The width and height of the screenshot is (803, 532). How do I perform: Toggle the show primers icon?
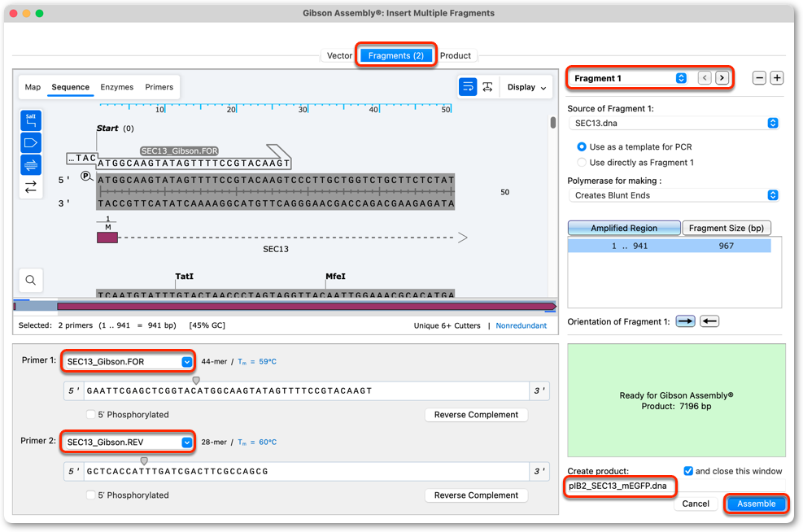(31, 164)
